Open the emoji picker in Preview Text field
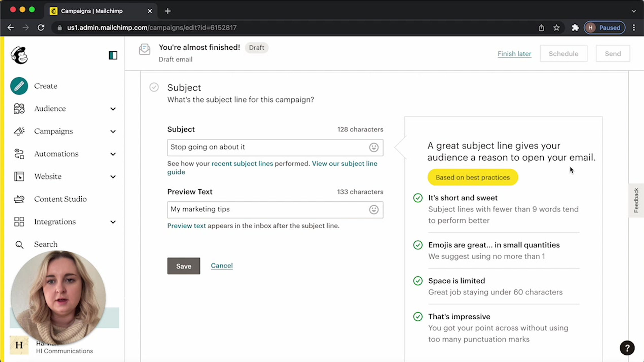Image resolution: width=644 pixels, height=362 pixels. tap(374, 209)
